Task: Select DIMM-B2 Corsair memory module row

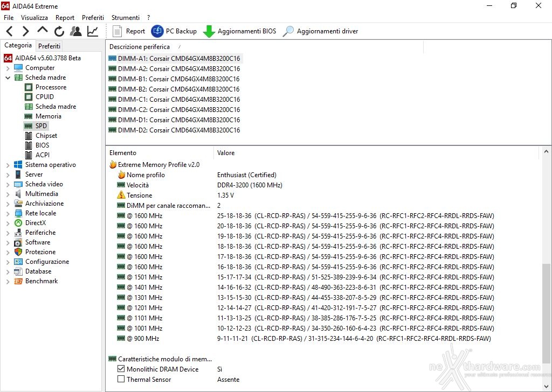Action: tap(174, 89)
